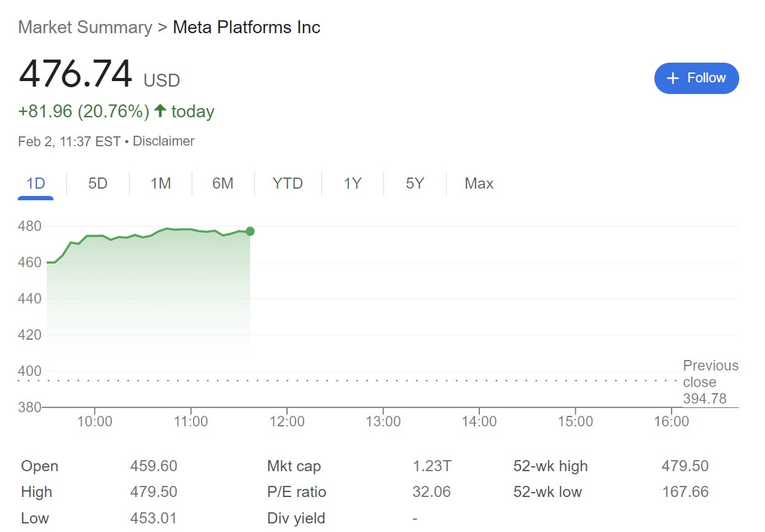This screenshot has height=532, width=765.
Task: Select the Max time range tab
Action: tap(479, 183)
